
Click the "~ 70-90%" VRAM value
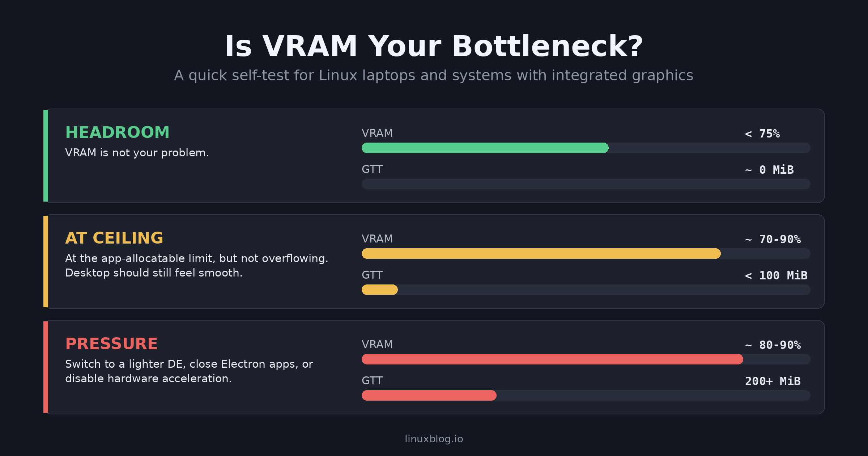(x=773, y=239)
